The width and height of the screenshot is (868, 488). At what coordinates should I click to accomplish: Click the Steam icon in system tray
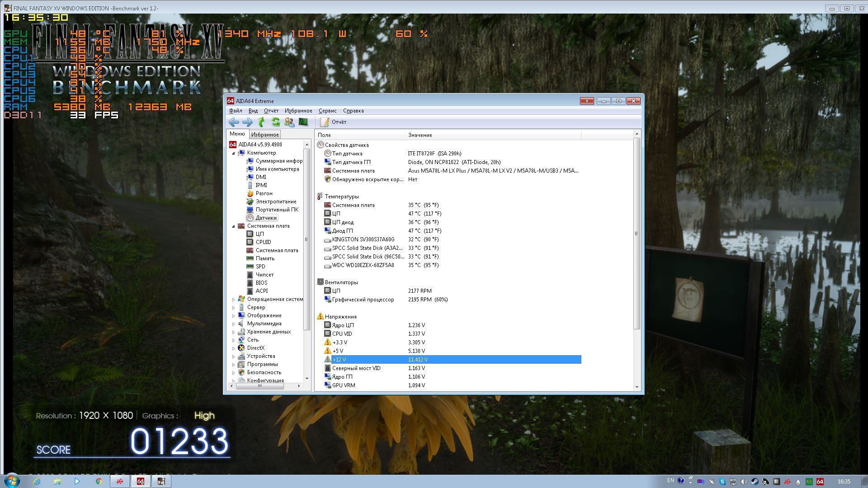coord(755,482)
